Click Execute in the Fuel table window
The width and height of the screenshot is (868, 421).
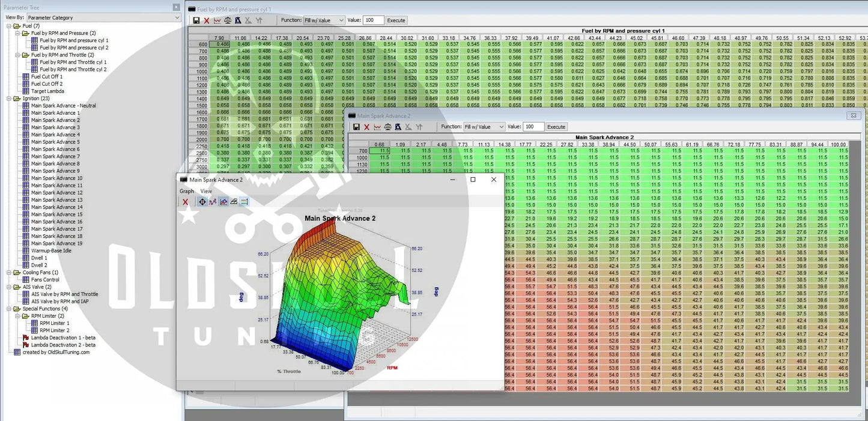tap(396, 20)
